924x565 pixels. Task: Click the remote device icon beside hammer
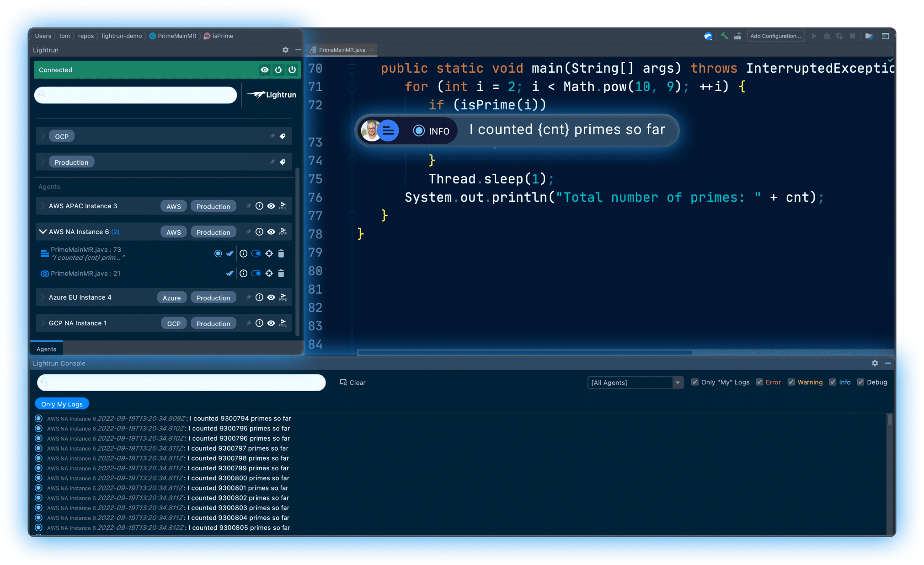pos(737,36)
